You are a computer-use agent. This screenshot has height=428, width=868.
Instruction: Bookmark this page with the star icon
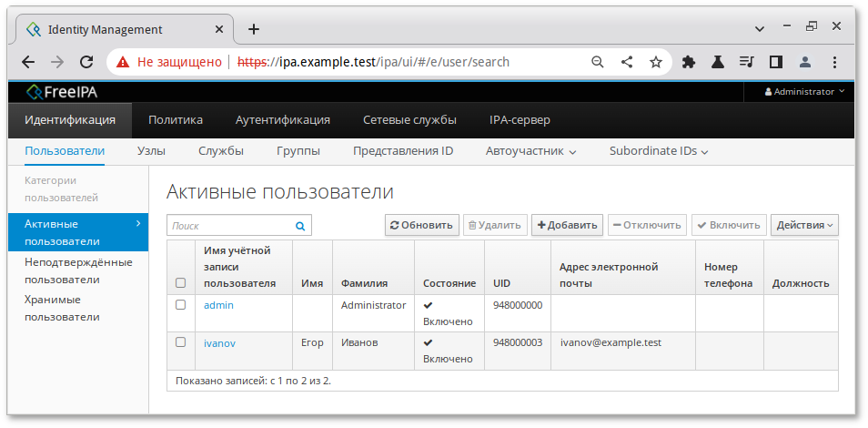655,62
